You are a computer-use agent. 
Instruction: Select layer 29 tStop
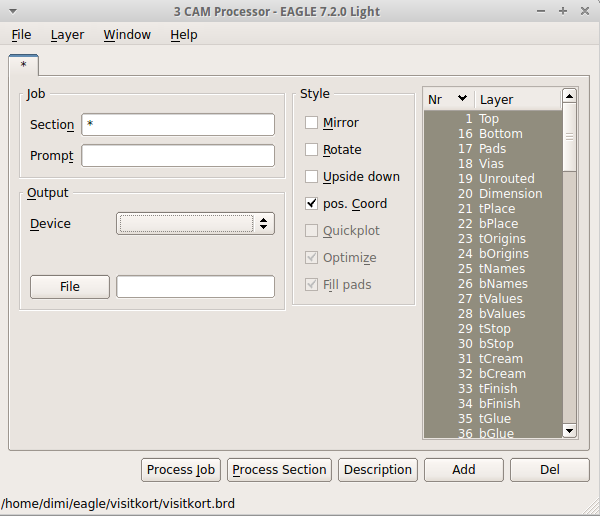(493, 328)
